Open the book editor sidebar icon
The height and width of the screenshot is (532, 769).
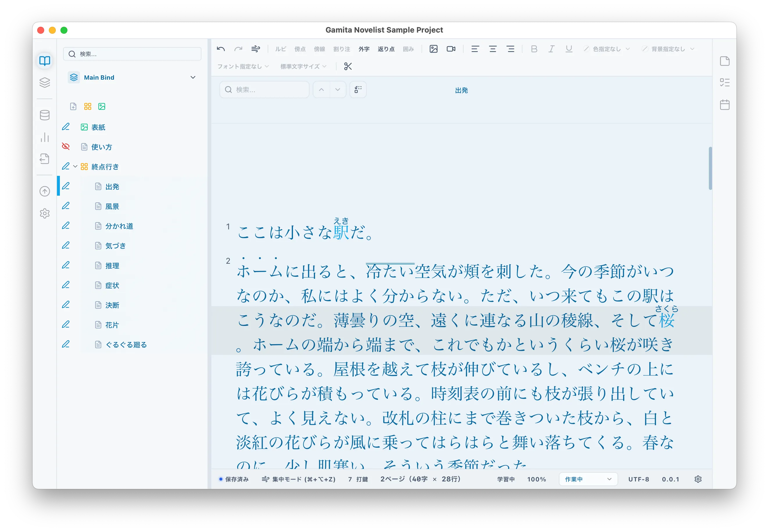[45, 61]
